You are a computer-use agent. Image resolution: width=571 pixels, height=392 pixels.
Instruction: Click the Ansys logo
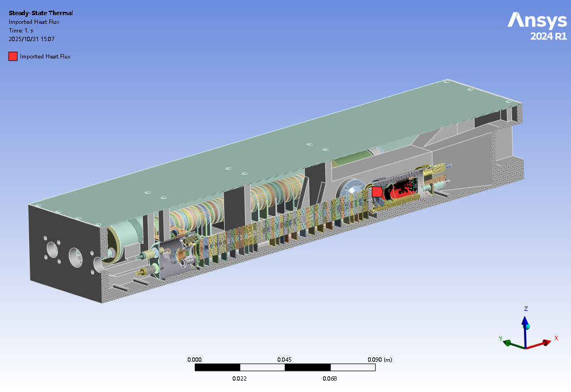(x=536, y=21)
